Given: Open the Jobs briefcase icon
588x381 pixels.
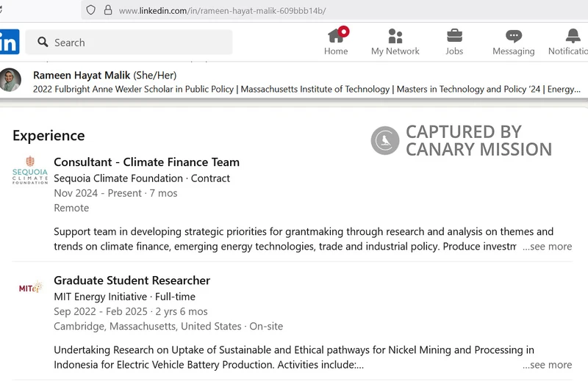Looking at the screenshot, I should pos(454,36).
